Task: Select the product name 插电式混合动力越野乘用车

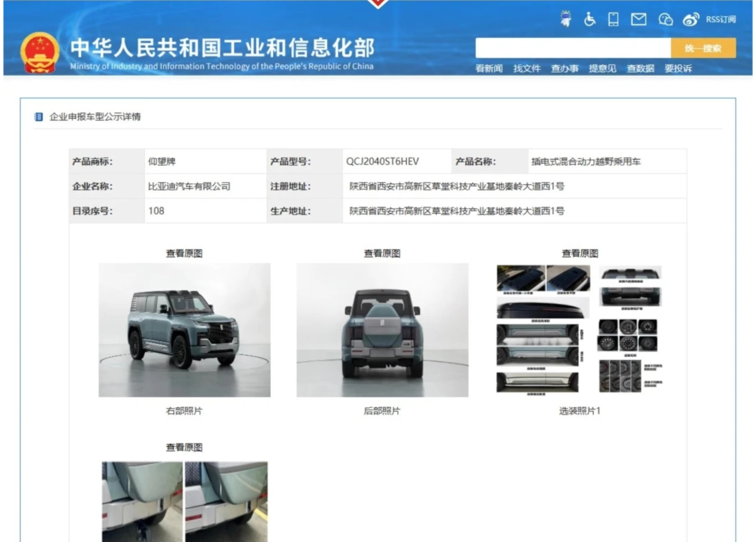Action: [586, 162]
